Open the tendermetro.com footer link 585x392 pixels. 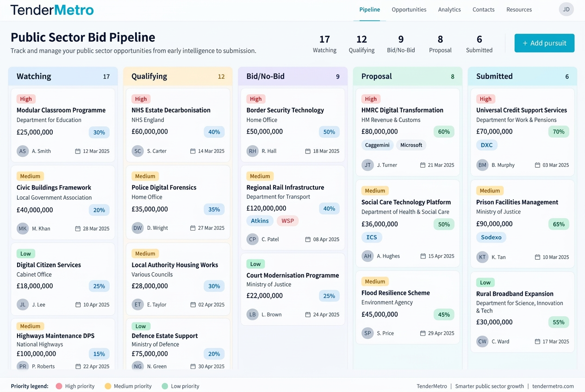click(x=553, y=386)
